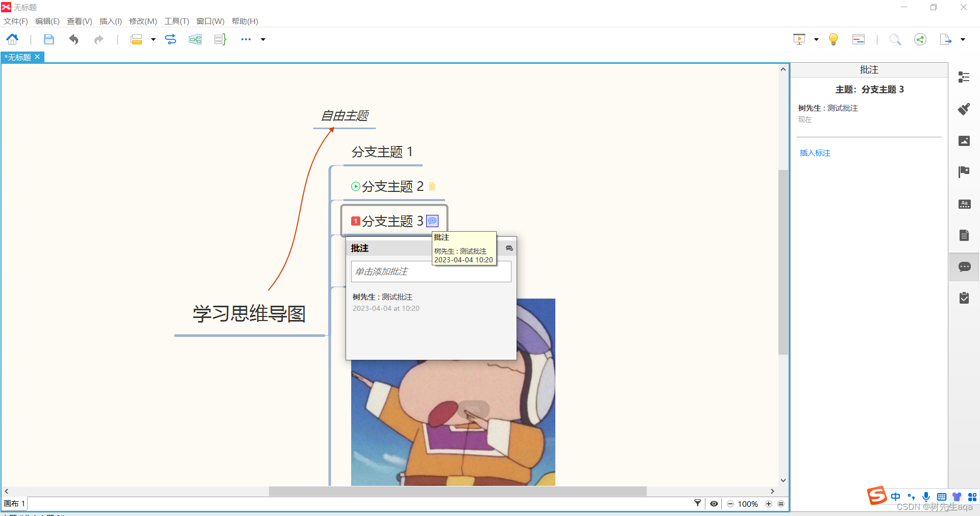Screen dimensions: 980x516
Task: Open the Markers flag panel in sidebar
Action: [964, 172]
